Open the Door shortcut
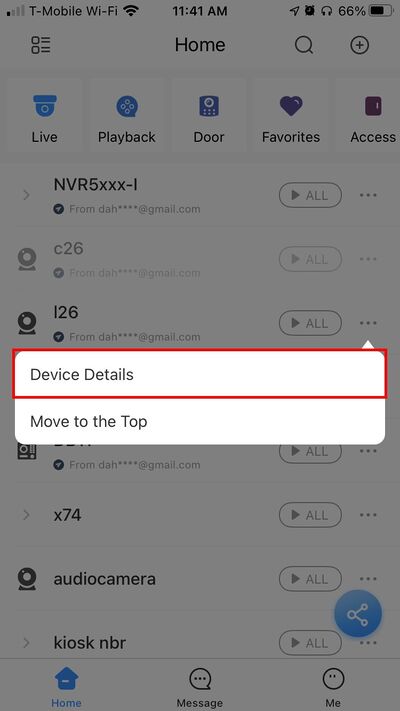Viewport: 400px width, 711px height. [x=209, y=118]
